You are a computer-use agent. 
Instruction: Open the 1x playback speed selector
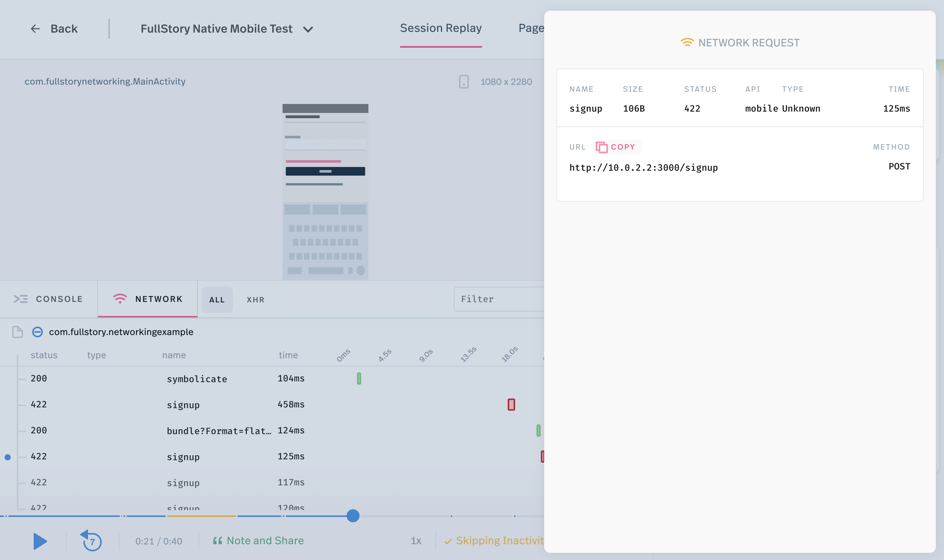[416, 541]
